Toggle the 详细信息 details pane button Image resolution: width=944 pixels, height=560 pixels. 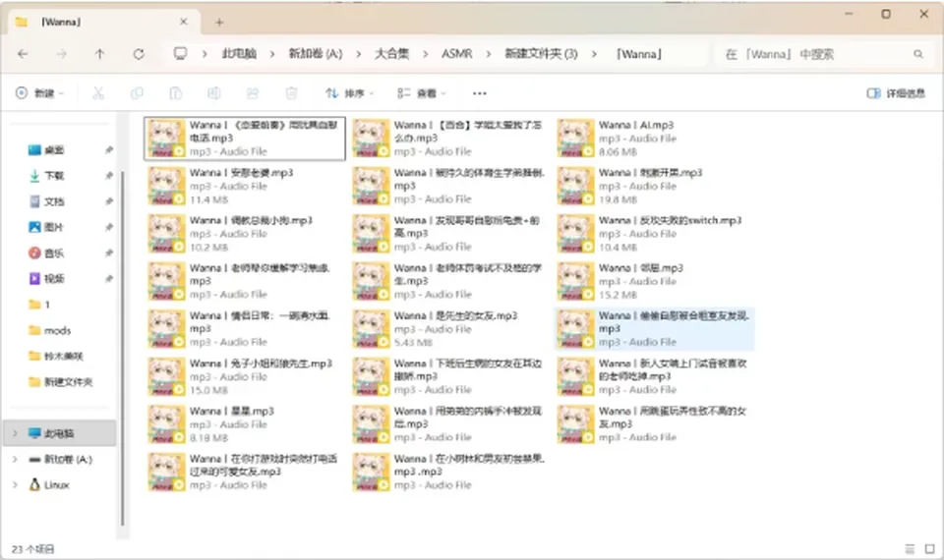(896, 93)
